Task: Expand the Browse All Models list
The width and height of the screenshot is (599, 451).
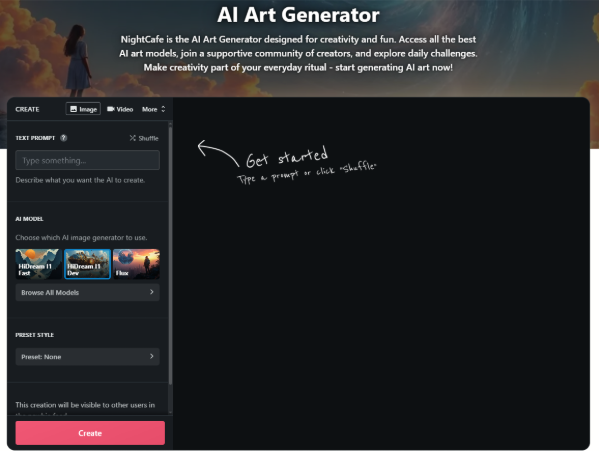Action: tap(87, 293)
